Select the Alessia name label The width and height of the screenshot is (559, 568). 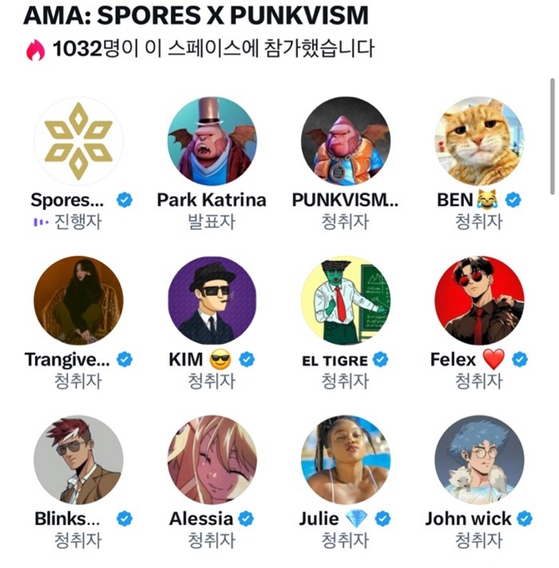201,519
